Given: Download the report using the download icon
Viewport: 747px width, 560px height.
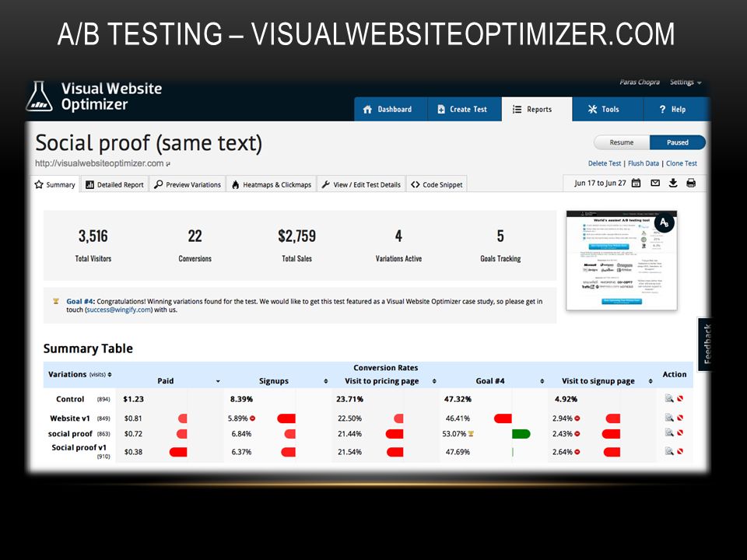Looking at the screenshot, I should 672,183.
